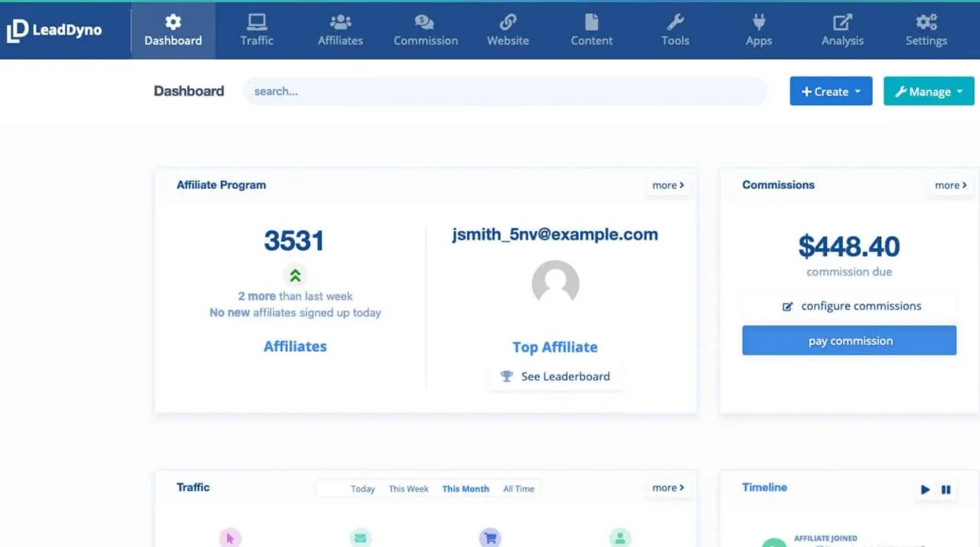The image size is (980, 547).
Task: Click the configure commissions button
Action: pos(850,306)
